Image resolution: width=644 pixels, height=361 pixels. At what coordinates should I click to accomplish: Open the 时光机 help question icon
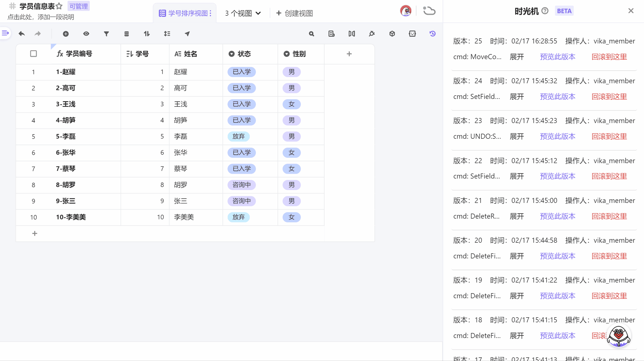coord(545,11)
